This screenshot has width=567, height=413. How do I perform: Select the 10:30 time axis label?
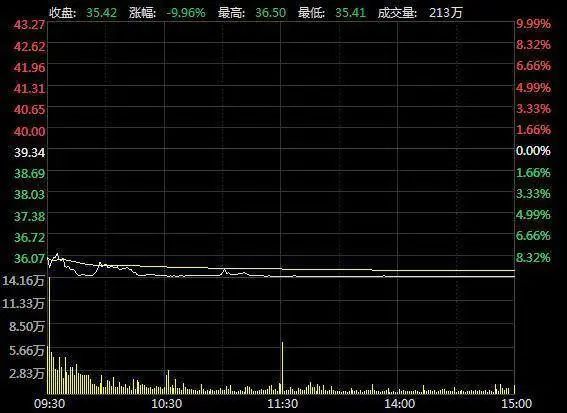point(166,404)
